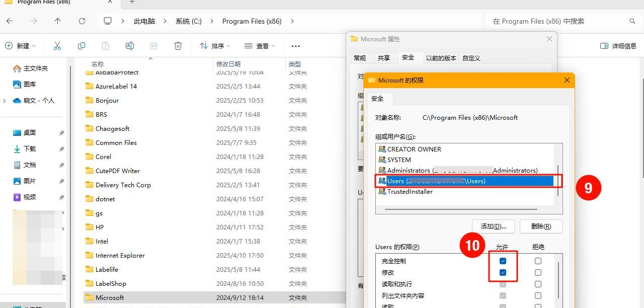Click the 删除 button to remove selected user
Image resolution: width=644 pixels, height=308 pixels.
(x=541, y=226)
